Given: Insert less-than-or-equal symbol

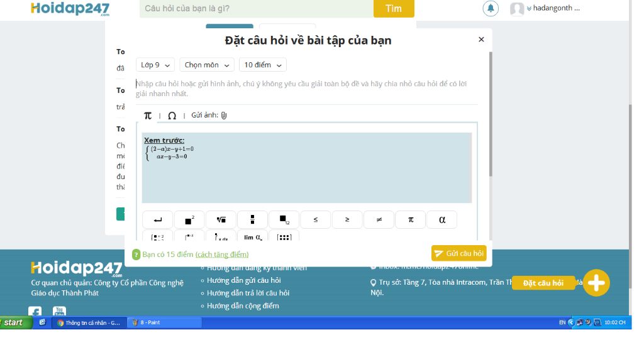Looking at the screenshot, I should (316, 219).
